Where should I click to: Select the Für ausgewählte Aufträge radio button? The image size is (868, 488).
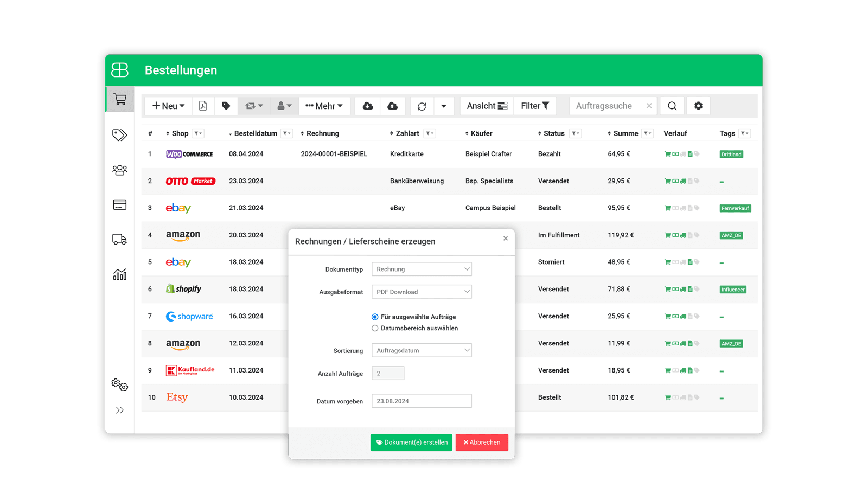[375, 317]
